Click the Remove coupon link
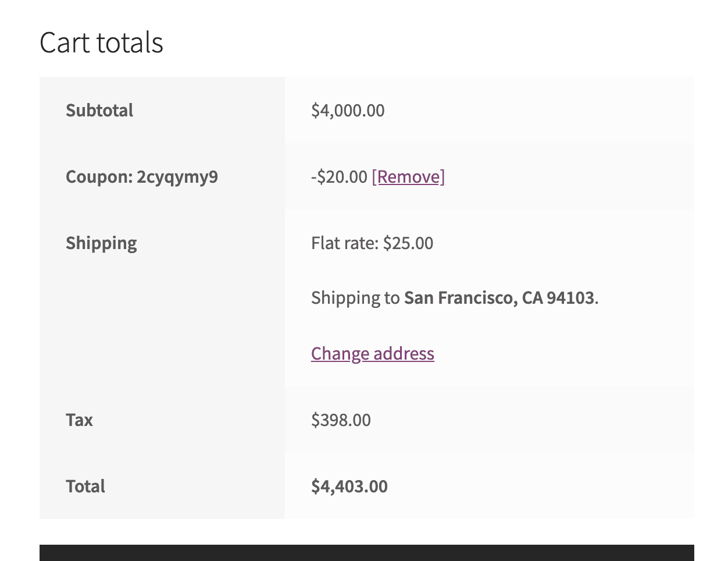728x561 pixels. coord(408,177)
